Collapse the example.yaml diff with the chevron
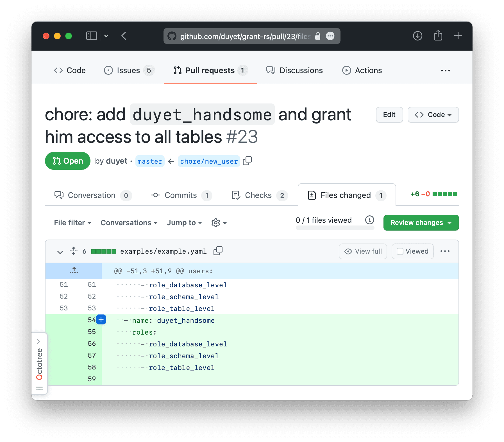 [60, 252]
